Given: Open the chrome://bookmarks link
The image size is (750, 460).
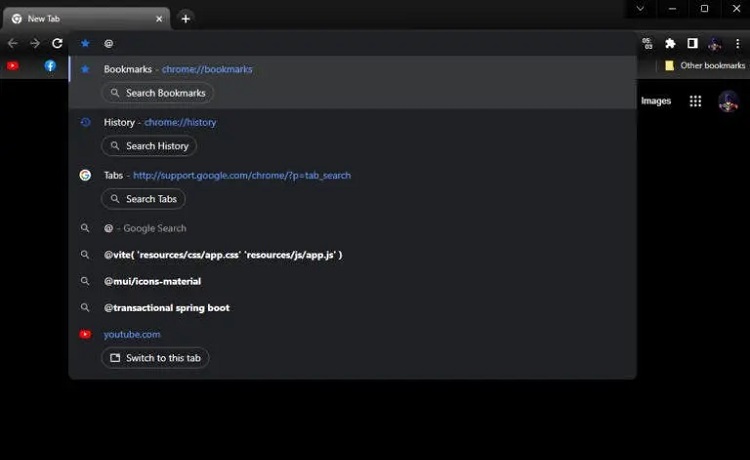Looking at the screenshot, I should [x=207, y=69].
